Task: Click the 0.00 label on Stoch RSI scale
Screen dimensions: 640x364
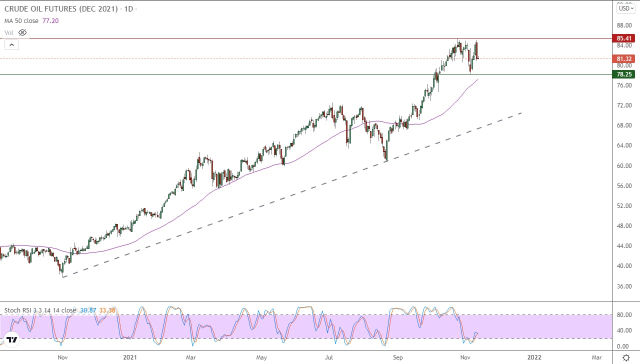Action: click(623, 346)
